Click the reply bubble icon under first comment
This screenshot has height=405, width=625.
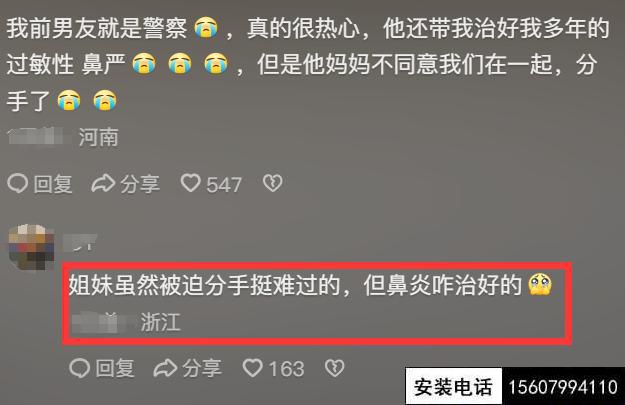[x=18, y=183]
